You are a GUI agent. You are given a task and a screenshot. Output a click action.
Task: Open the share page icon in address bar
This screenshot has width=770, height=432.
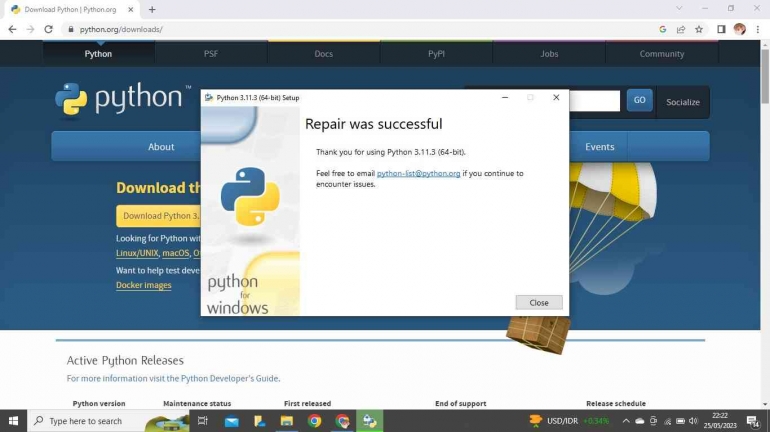(681, 29)
